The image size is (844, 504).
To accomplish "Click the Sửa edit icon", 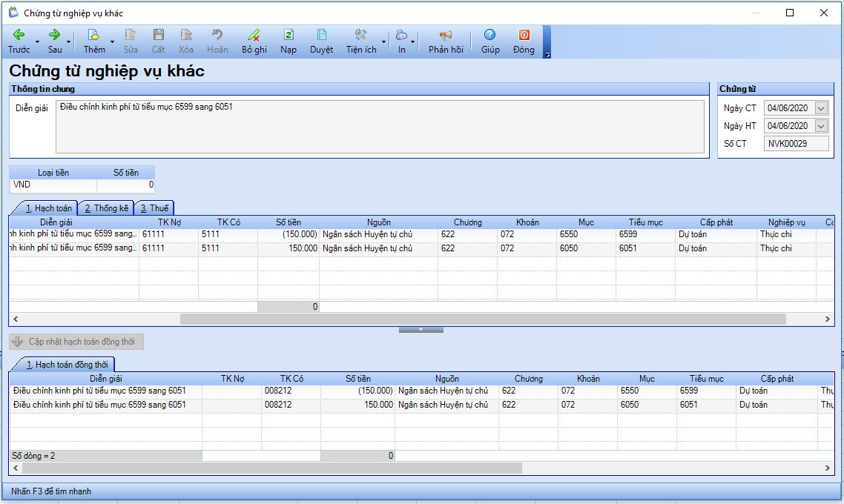I will click(x=131, y=41).
